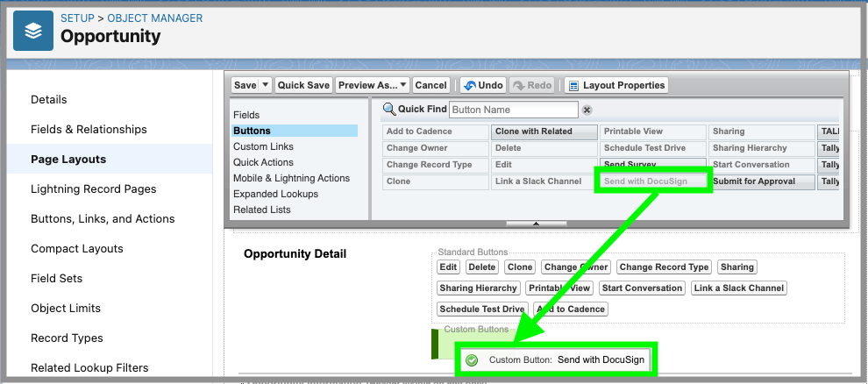Click the Undo arrow icon
This screenshot has width=868, height=384.
coord(469,86)
